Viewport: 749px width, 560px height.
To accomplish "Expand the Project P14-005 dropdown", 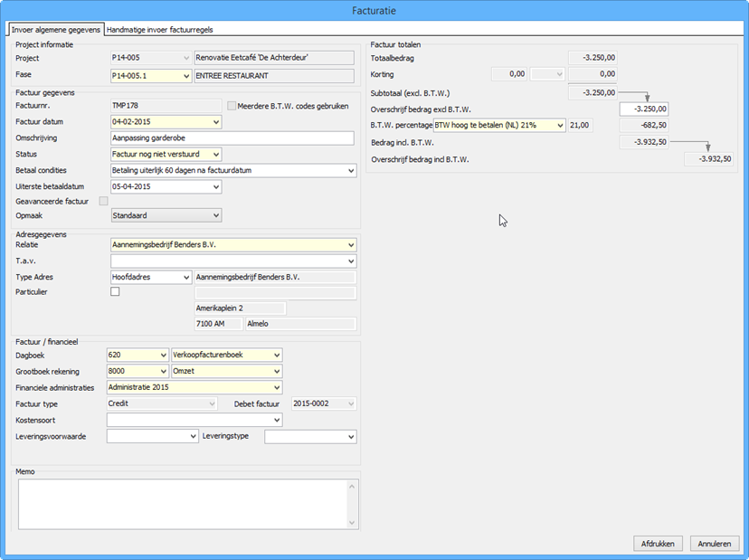I will pyautogui.click(x=186, y=58).
